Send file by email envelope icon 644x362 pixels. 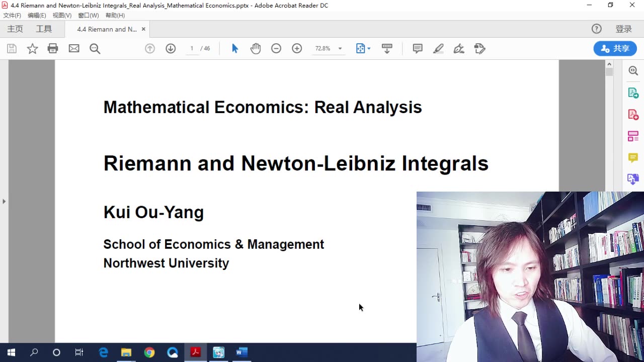point(74,49)
